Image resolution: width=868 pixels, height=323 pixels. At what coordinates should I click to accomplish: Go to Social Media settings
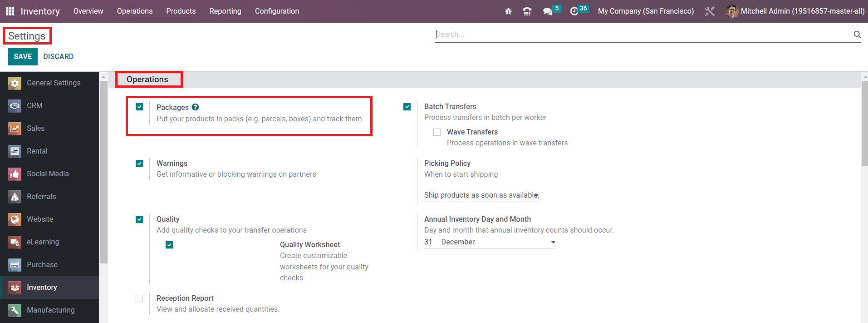49,174
